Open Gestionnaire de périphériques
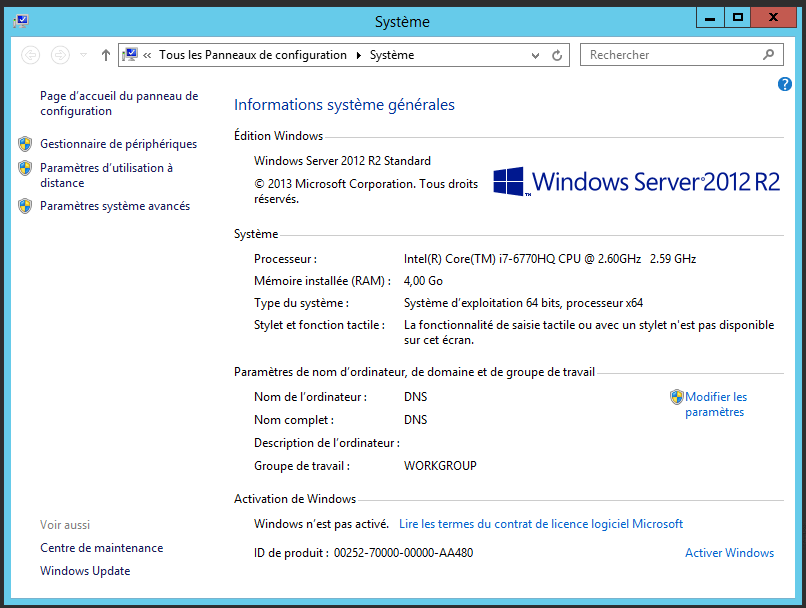This screenshot has width=806, height=608. [118, 144]
